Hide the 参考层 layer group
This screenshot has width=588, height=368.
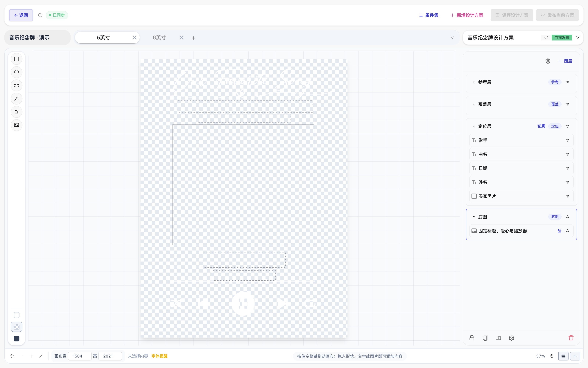[x=567, y=82]
